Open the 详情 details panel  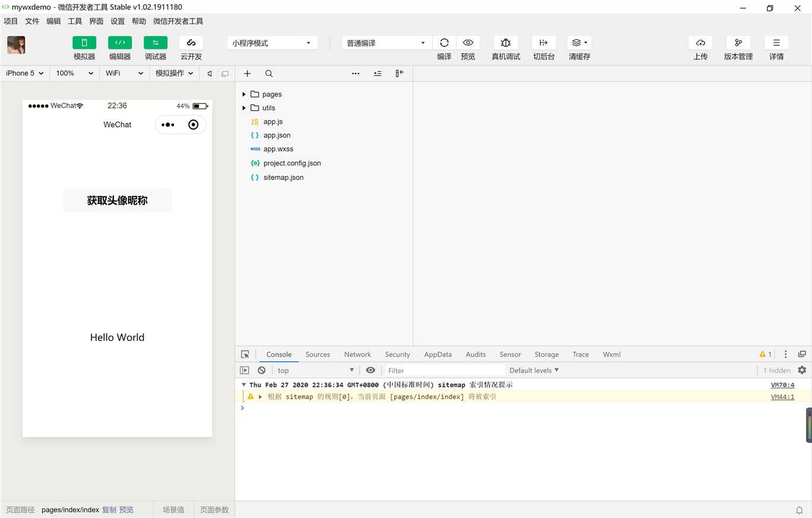[x=776, y=43]
